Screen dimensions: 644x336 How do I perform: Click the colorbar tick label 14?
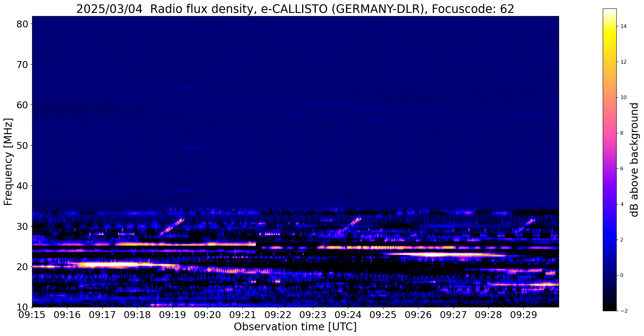point(623,26)
